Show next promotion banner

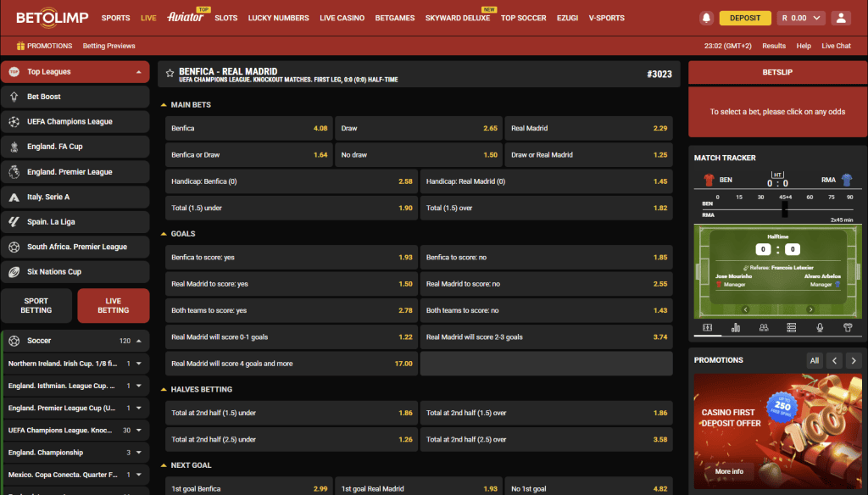click(854, 360)
